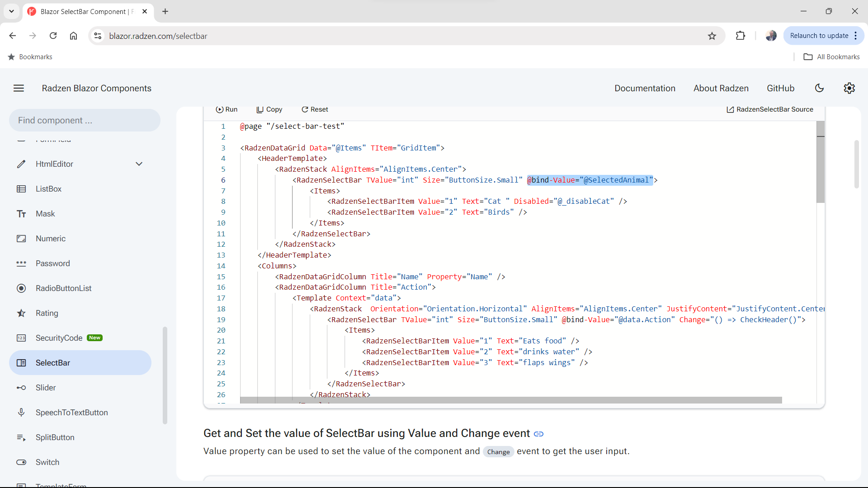The image size is (868, 488).
Task: Select the SelectBar sidebar item
Action: [x=80, y=363]
